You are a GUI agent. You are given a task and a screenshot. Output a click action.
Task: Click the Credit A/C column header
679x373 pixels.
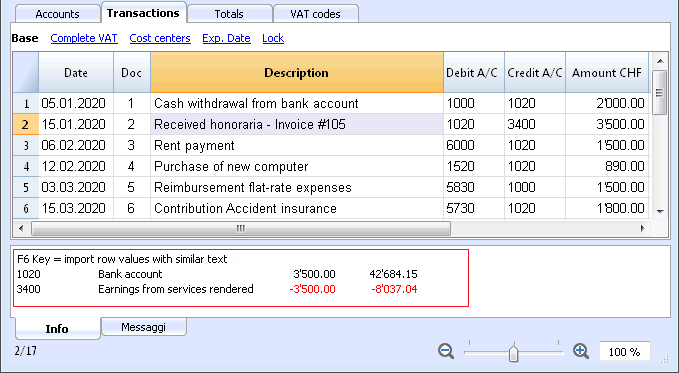click(535, 72)
